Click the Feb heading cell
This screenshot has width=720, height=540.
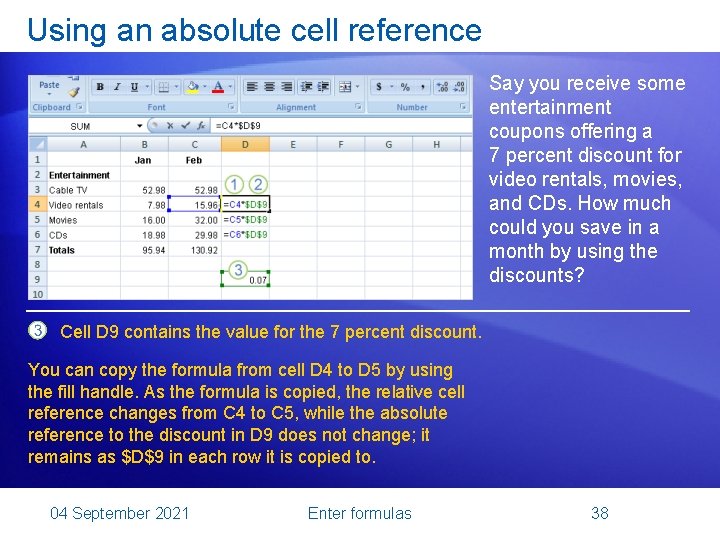tap(195, 160)
